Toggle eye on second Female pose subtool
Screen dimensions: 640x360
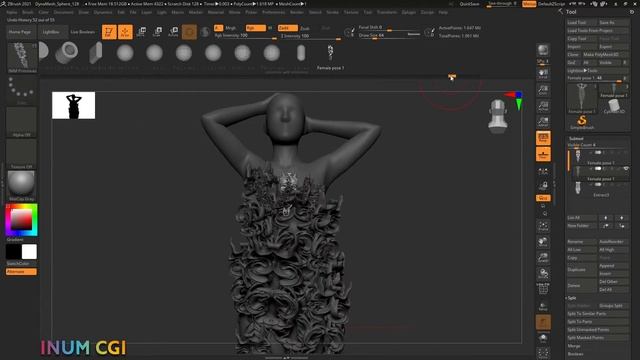(x=626, y=169)
